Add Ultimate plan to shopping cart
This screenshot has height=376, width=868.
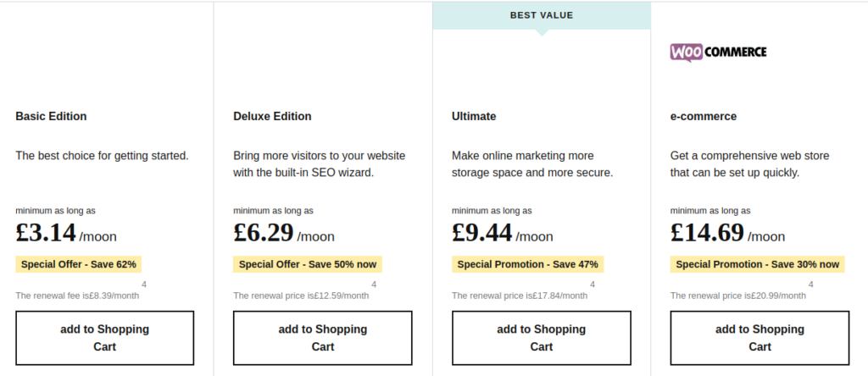coord(542,338)
